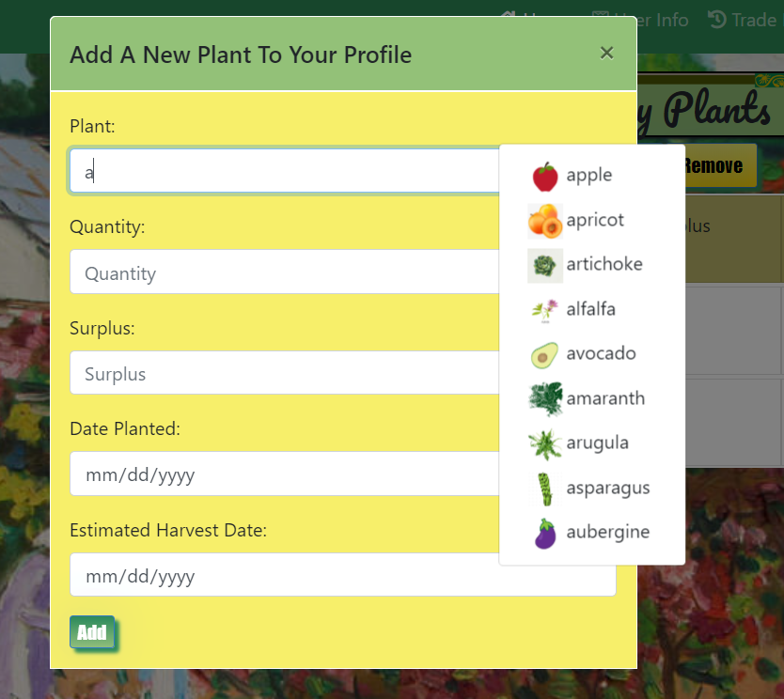Choose 'avocado' suggestion text

click(601, 354)
